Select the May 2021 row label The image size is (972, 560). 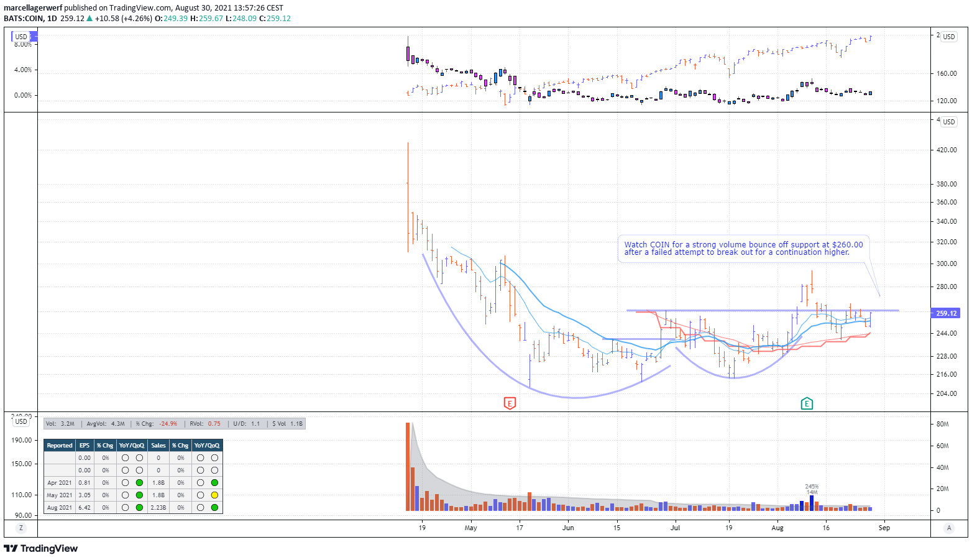60,495
